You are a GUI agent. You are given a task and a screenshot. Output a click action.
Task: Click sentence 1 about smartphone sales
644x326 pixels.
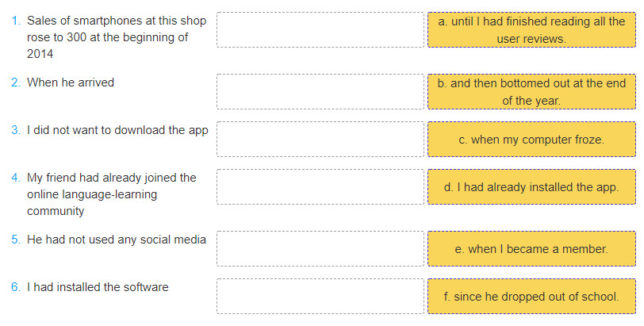(117, 37)
